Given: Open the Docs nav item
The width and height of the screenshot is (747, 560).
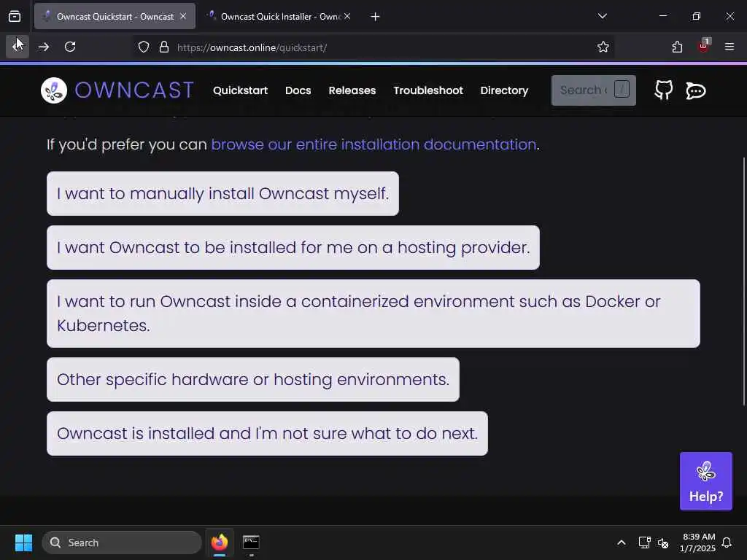Looking at the screenshot, I should [298, 90].
